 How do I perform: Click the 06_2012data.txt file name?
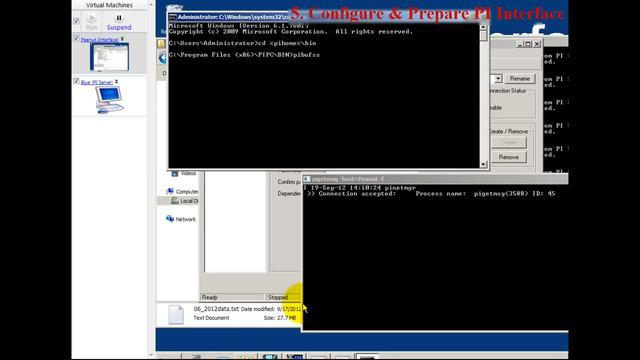[x=216, y=309]
